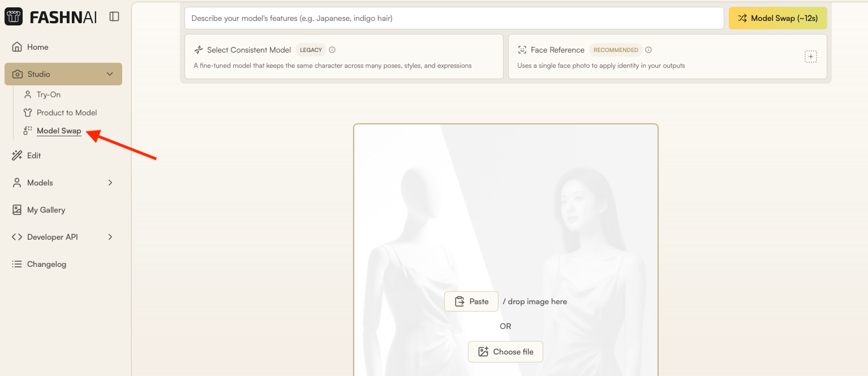This screenshot has height=376, width=868.
Task: Expand the Developer API chevron
Action: pyautogui.click(x=110, y=237)
